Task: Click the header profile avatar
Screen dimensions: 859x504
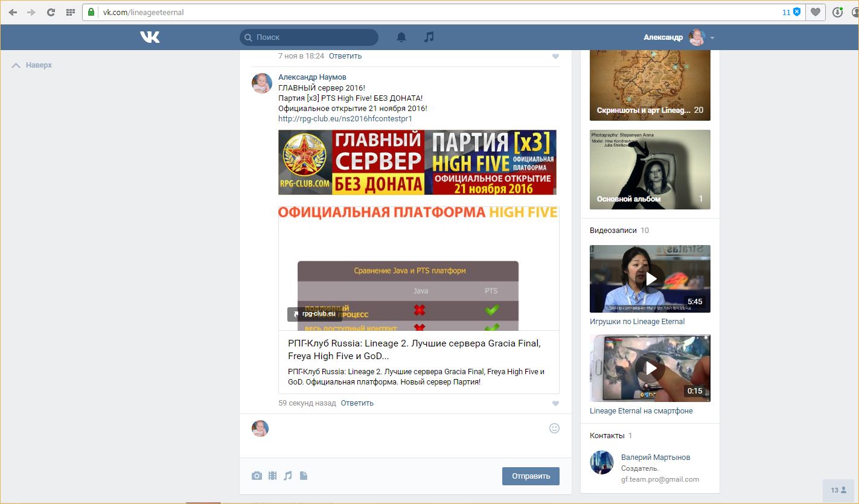Action: pos(697,37)
